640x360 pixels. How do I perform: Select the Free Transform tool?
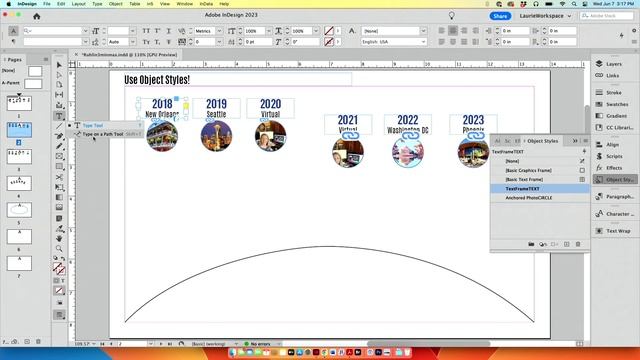click(x=59, y=187)
